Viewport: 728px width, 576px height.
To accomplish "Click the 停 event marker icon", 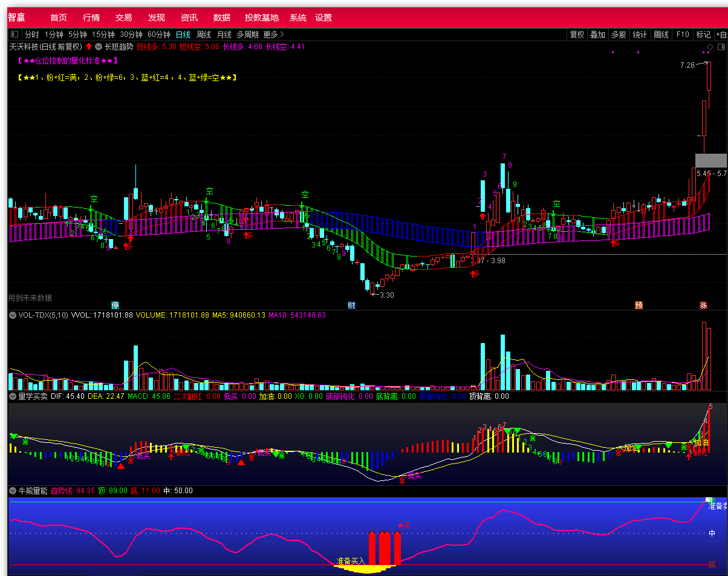I will point(115,305).
